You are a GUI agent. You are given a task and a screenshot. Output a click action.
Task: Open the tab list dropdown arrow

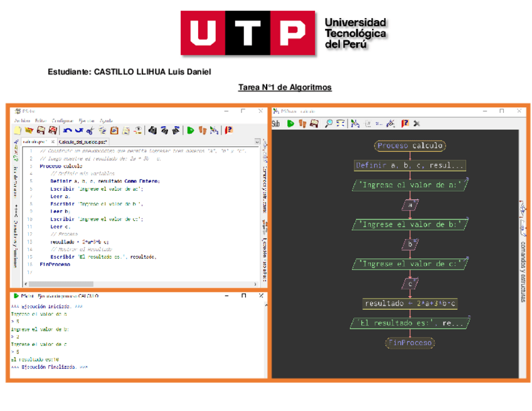[257, 142]
